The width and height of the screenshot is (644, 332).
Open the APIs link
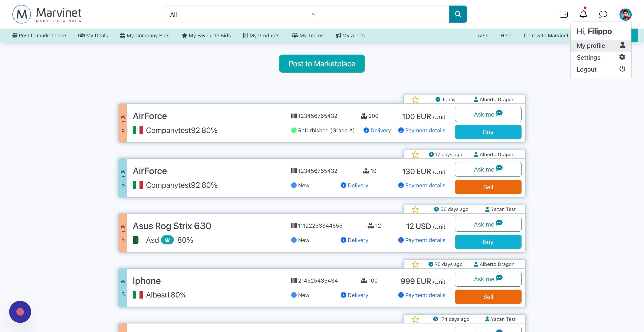(x=483, y=36)
